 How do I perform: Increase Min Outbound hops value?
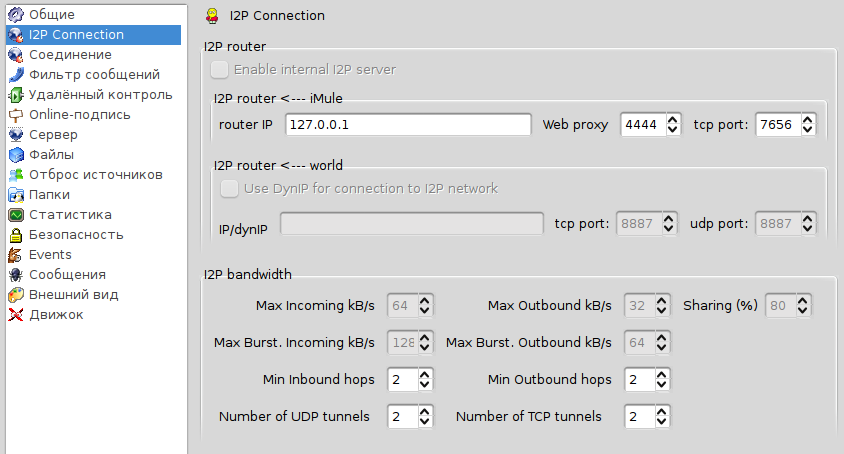662,374
